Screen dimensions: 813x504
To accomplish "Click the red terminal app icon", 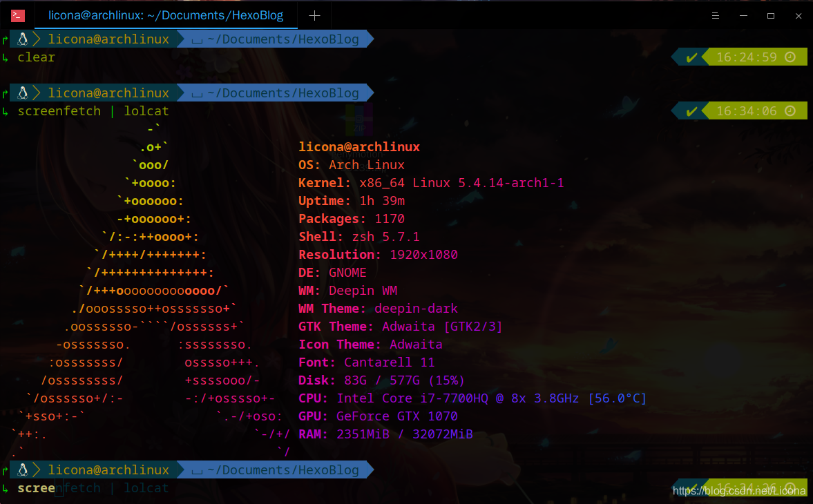I will (x=18, y=16).
